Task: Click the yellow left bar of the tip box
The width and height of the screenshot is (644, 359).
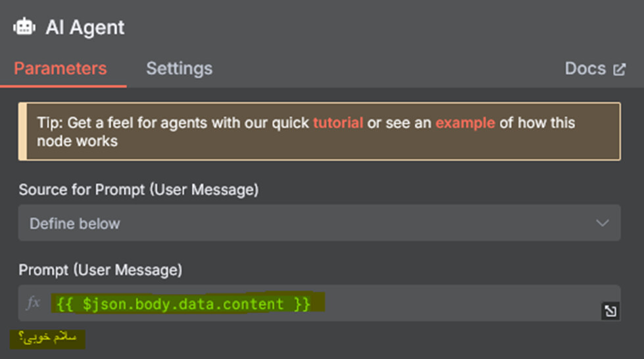Action: (x=22, y=132)
